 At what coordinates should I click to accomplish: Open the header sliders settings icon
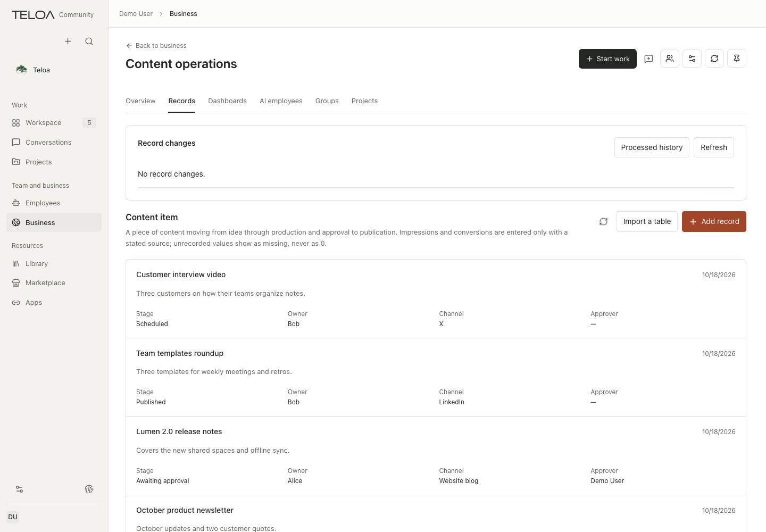point(692,59)
